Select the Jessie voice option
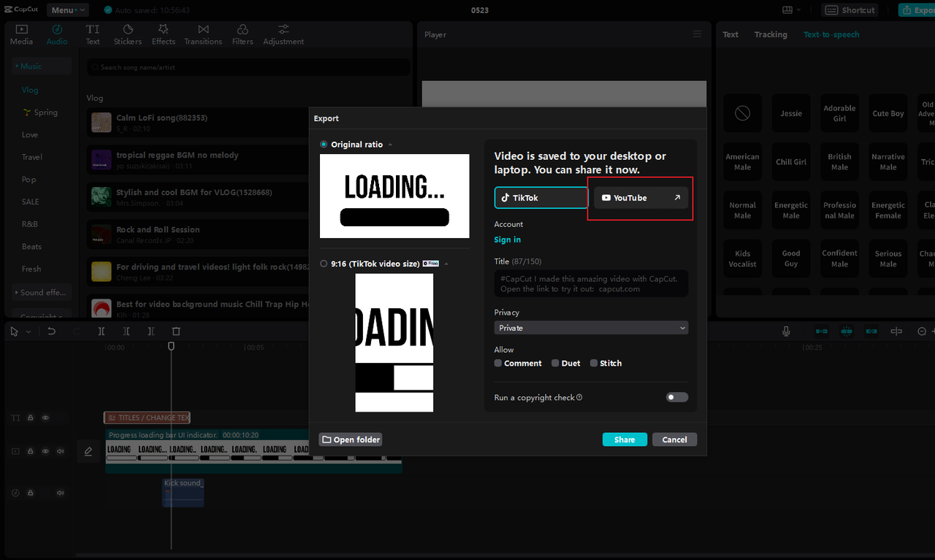Viewport: 935px width, 560px height. 790,113
